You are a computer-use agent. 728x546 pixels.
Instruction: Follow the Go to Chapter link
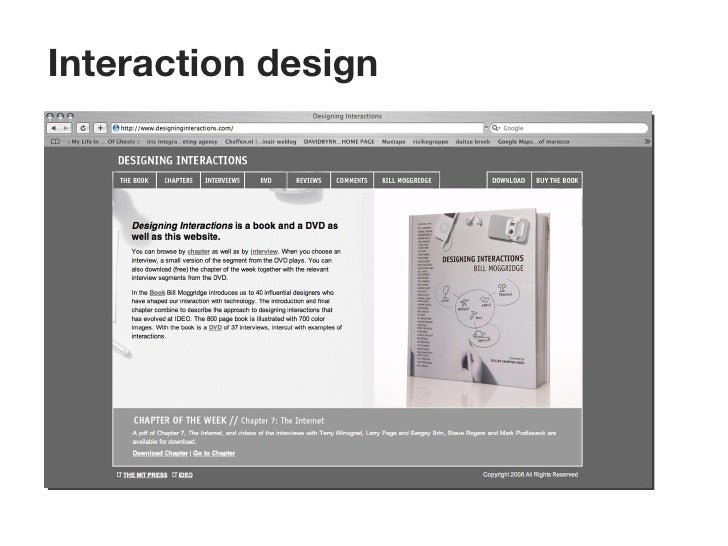click(214, 453)
